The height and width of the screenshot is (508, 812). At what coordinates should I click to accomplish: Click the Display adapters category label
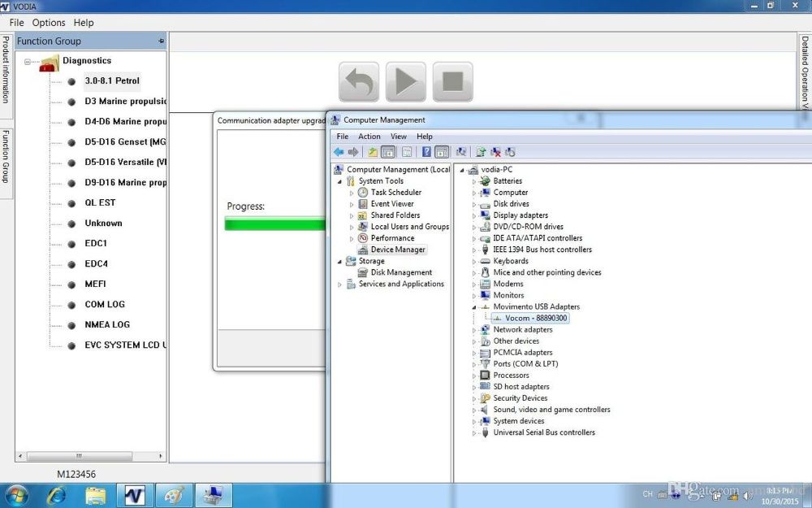point(520,215)
